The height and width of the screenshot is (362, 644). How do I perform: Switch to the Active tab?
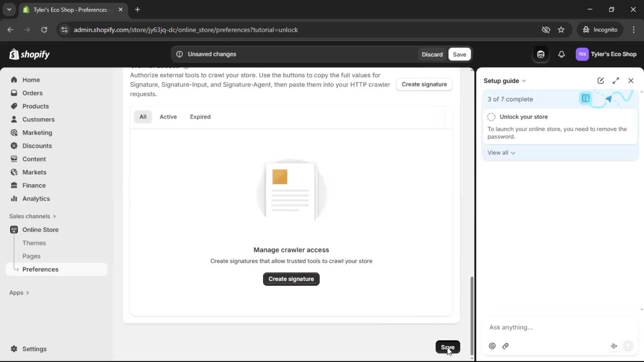tap(168, 117)
